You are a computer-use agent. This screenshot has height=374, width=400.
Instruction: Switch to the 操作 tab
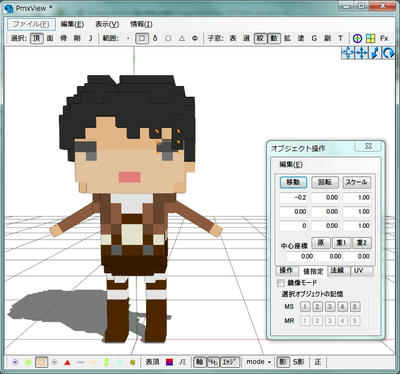pyautogui.click(x=286, y=271)
